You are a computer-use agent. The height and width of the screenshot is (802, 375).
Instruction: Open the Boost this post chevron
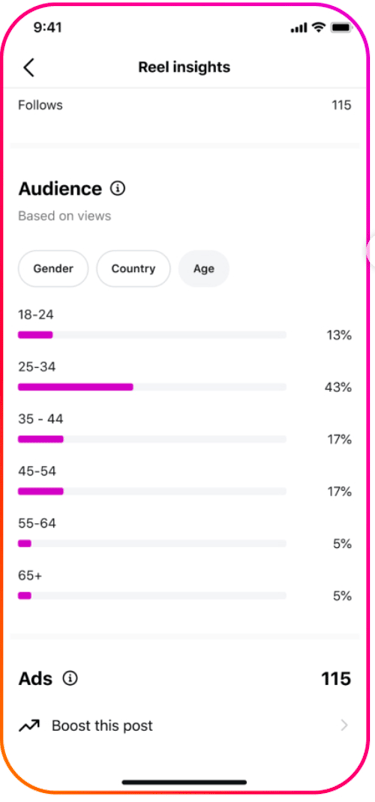[x=344, y=725]
